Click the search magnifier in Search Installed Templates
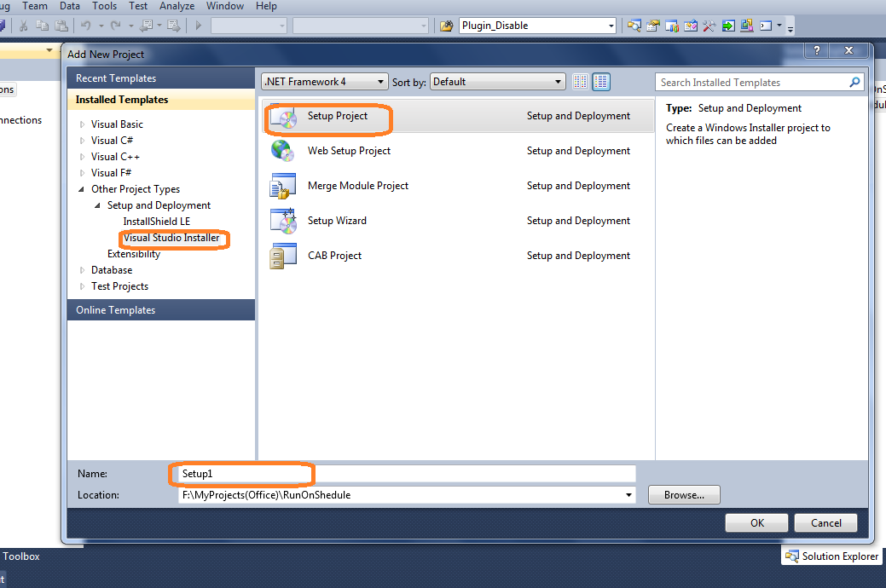Screen dimensions: 886x588 pyautogui.click(x=854, y=83)
